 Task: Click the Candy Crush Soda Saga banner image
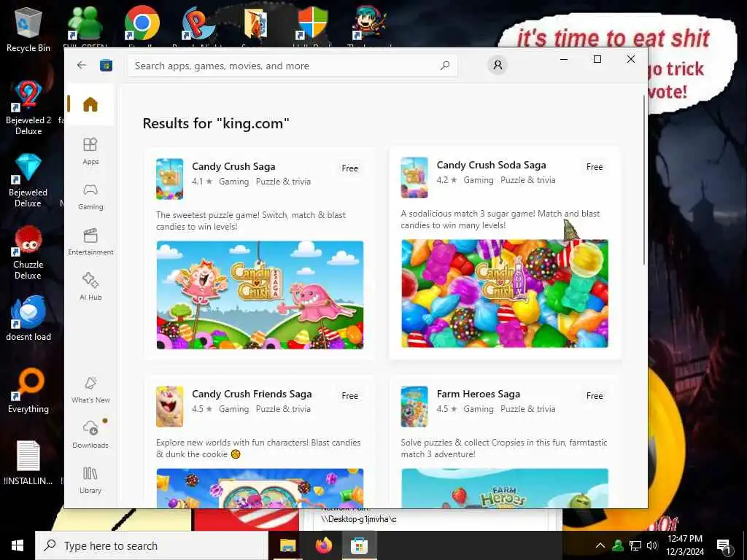click(x=505, y=293)
